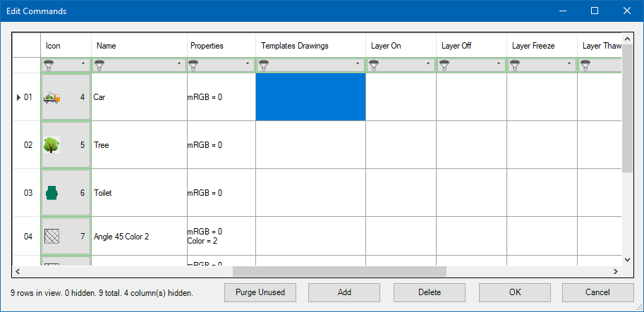Click the horizontal scrollbar right arrow
644x312 pixels.
point(616,271)
